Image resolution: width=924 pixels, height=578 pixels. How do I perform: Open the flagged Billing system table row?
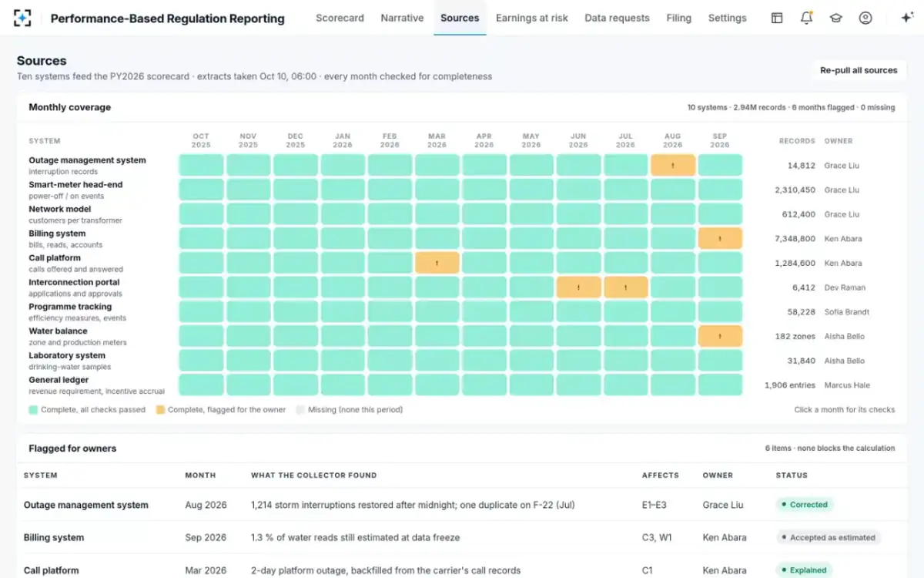(x=461, y=537)
